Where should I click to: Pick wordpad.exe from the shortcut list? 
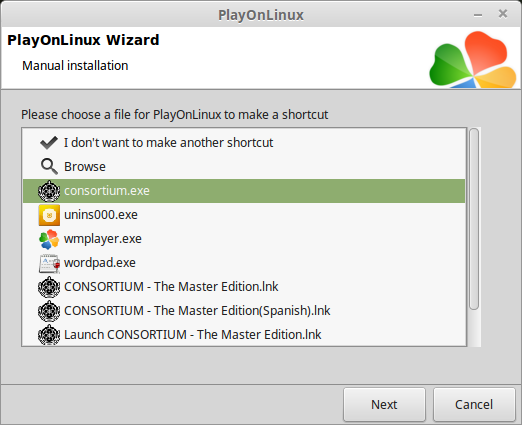point(244,263)
